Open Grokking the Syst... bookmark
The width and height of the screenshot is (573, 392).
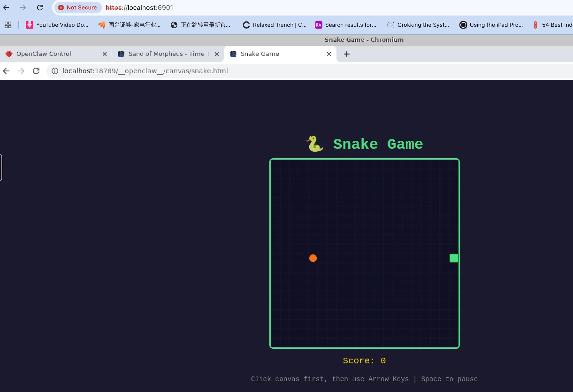point(418,25)
